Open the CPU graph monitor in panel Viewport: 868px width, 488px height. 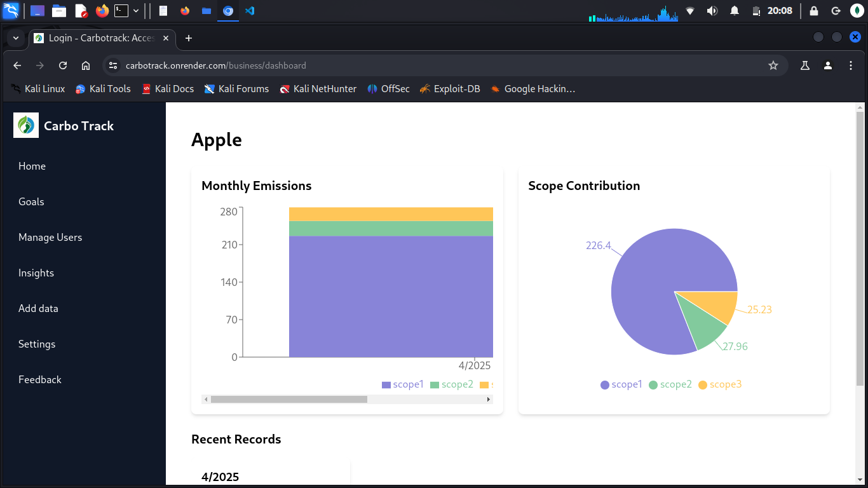click(x=634, y=13)
